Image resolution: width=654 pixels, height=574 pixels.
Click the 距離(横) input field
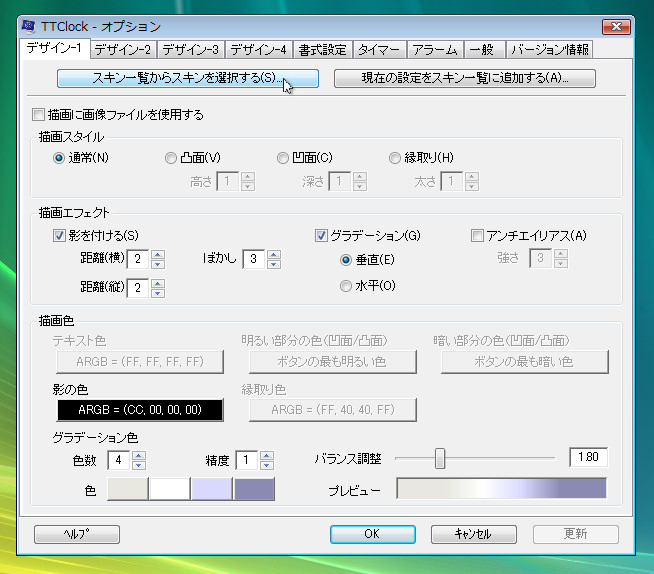point(138,259)
